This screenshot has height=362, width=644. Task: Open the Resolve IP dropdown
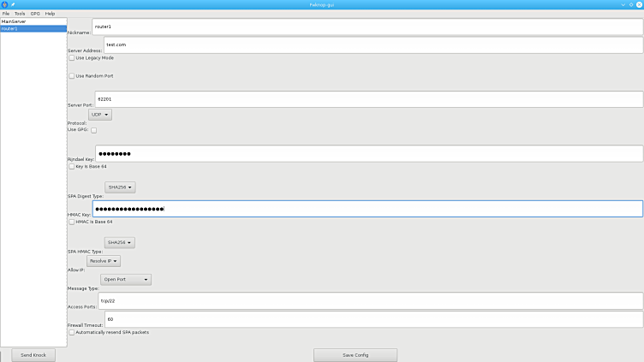tap(104, 261)
